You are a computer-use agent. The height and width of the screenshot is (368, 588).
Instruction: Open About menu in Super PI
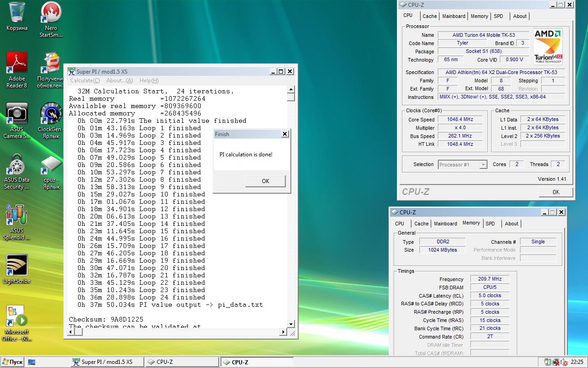(119, 80)
